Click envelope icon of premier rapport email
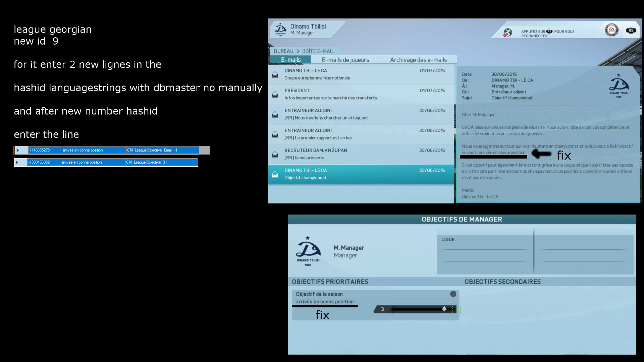Viewport: 644px width, 362px height. tap(275, 134)
